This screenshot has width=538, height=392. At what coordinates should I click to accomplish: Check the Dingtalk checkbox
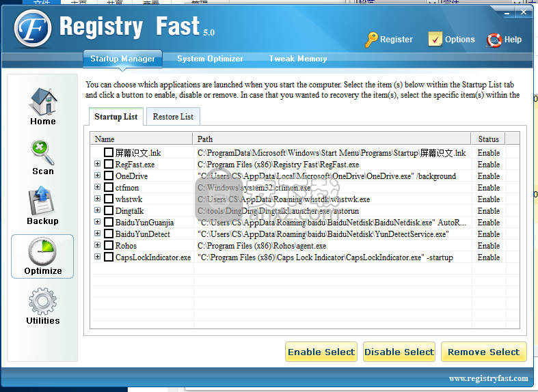[109, 210]
